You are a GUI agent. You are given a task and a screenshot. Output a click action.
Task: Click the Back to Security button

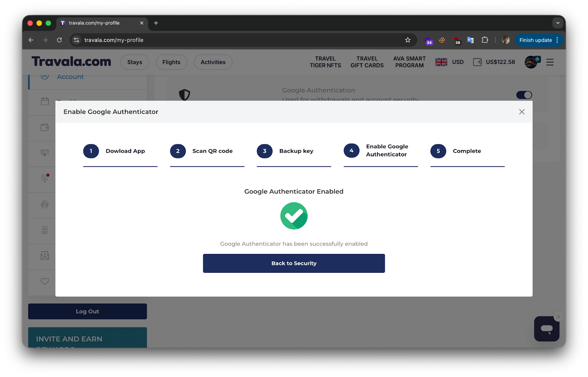pos(294,263)
